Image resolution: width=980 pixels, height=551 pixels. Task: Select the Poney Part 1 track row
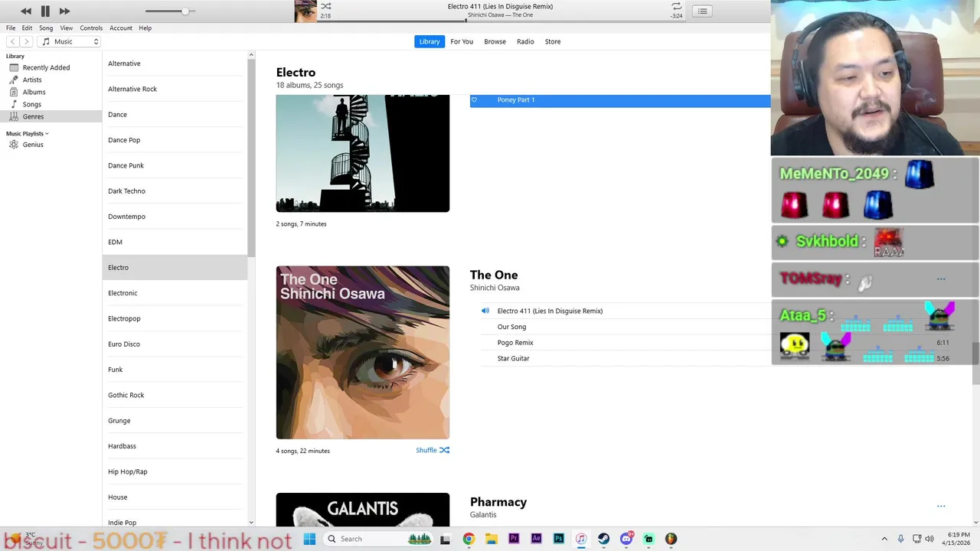620,100
